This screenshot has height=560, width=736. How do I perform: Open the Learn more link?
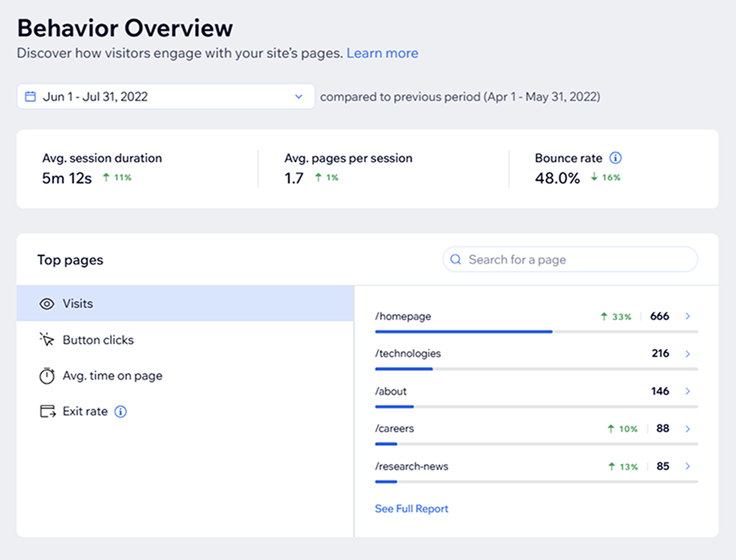[382, 53]
